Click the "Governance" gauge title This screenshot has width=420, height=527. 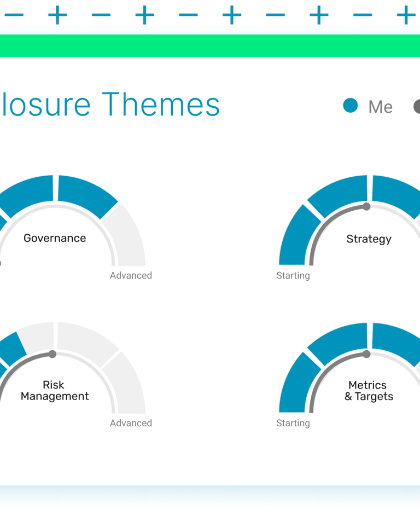pos(55,238)
